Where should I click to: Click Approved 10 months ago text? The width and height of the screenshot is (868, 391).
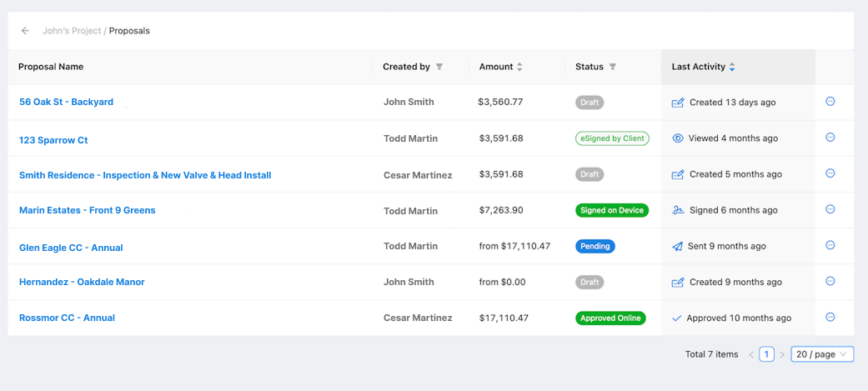[739, 318]
